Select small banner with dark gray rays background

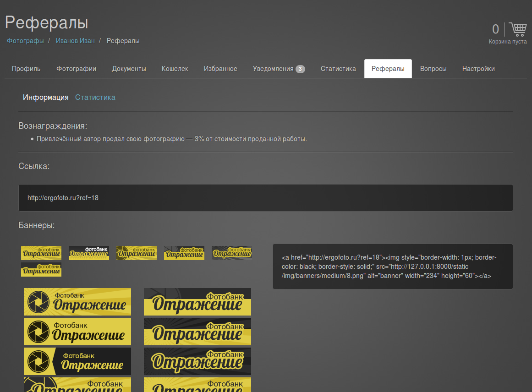click(x=232, y=253)
